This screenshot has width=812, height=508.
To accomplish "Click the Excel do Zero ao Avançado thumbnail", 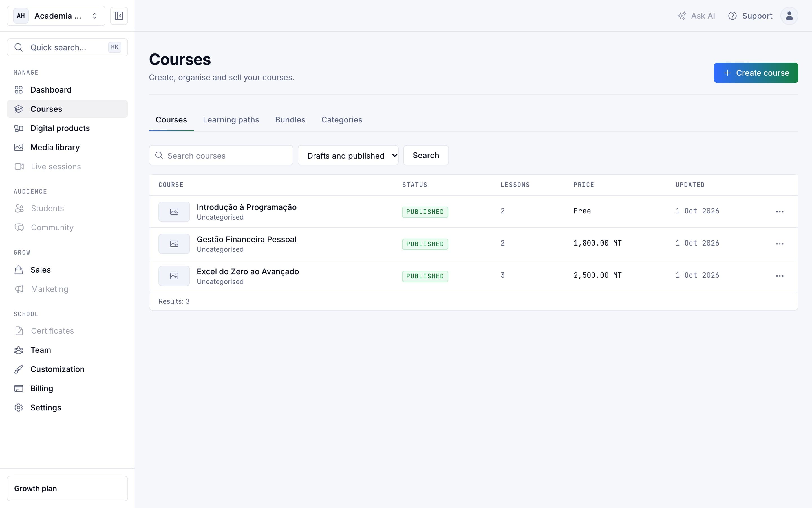I will pos(174,276).
